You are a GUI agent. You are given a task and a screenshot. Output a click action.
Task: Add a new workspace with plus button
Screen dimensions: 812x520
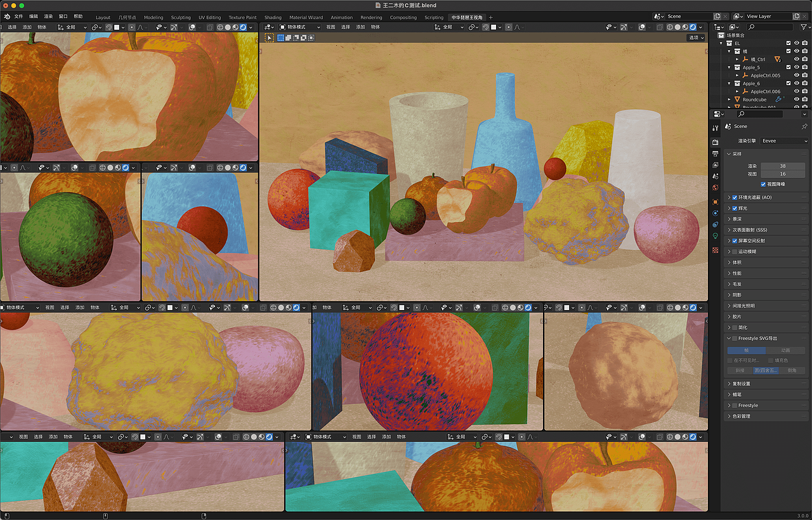tap(490, 17)
